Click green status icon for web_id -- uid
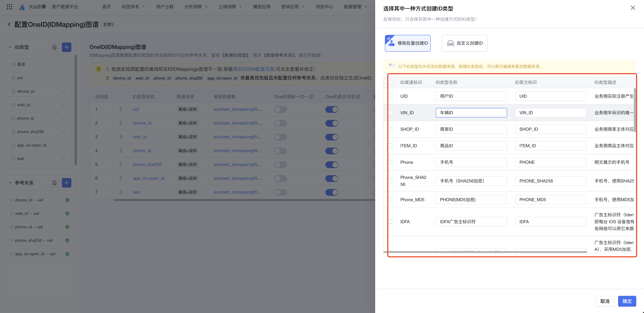 coord(67,213)
